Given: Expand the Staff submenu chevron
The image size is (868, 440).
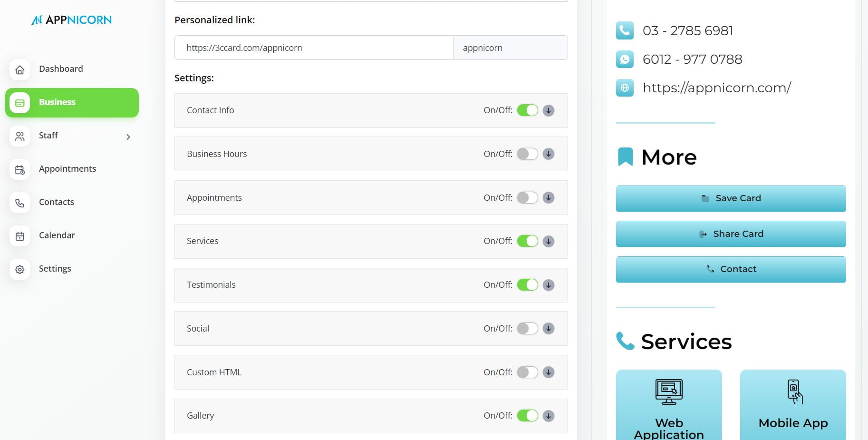Looking at the screenshot, I should point(128,137).
